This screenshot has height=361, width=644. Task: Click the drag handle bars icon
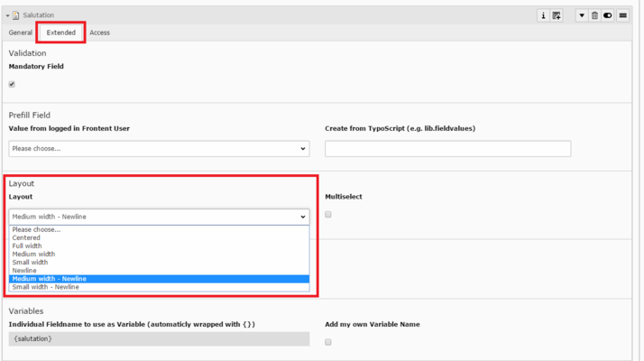pyautogui.click(x=622, y=15)
